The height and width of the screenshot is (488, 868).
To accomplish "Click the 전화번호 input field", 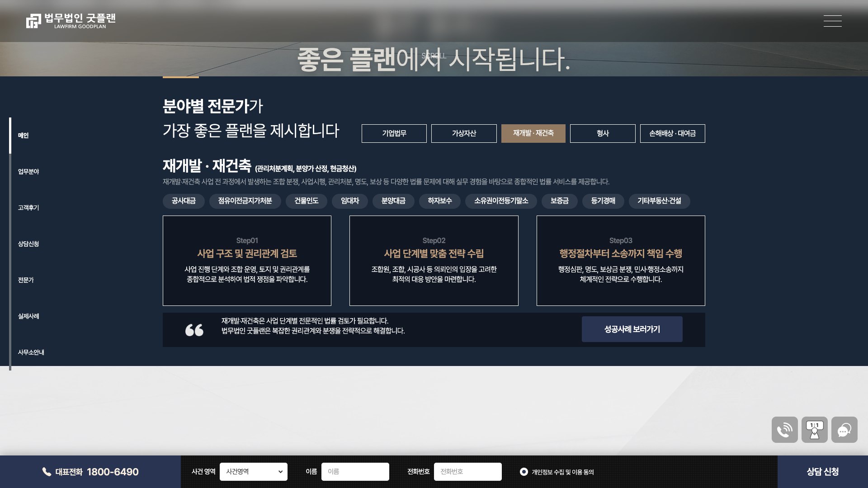I will click(468, 472).
